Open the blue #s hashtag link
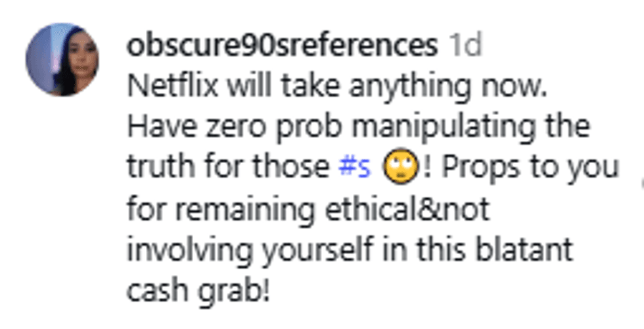Screen dimensions: 644x329 pos(355,168)
